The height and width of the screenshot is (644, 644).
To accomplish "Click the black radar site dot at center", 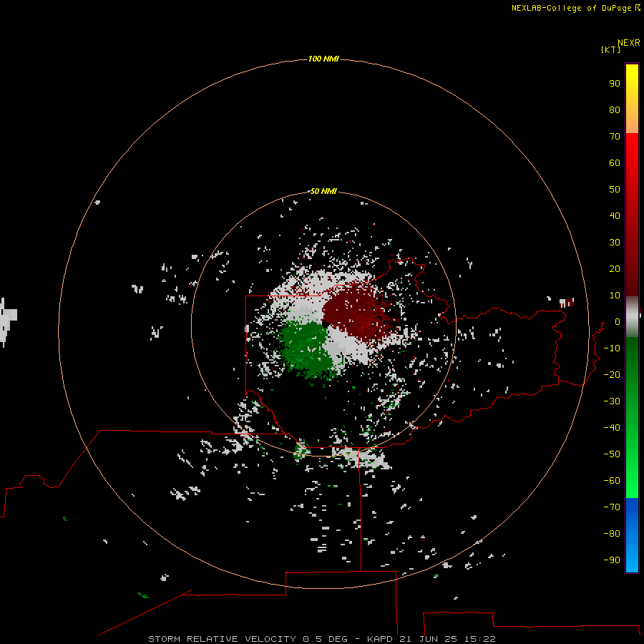I will [325, 324].
